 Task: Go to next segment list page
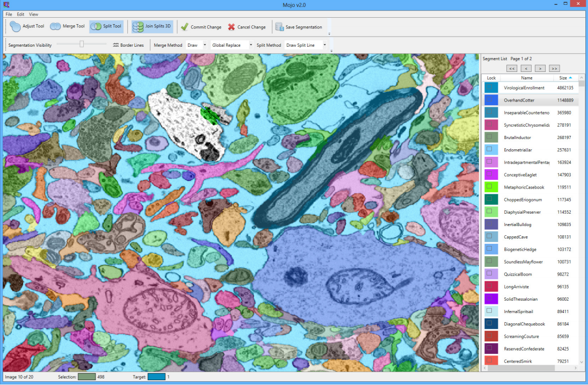coord(540,68)
